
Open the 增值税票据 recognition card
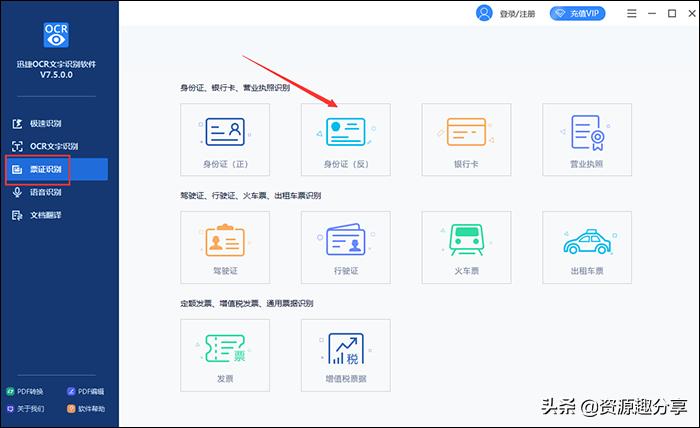[x=346, y=355]
